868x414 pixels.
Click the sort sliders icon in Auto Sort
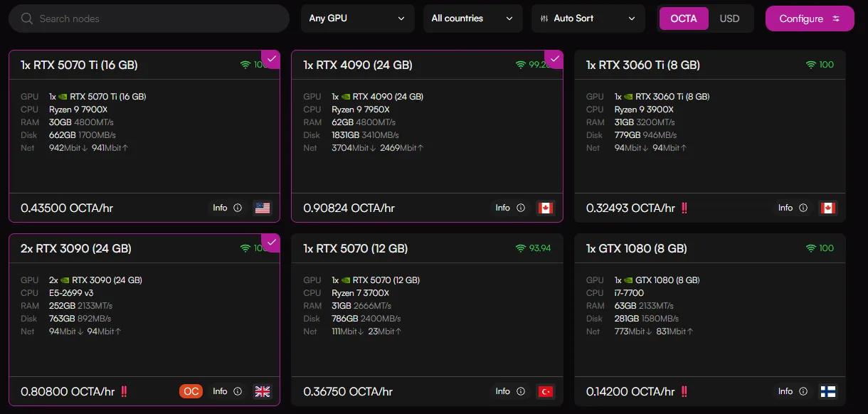(544, 18)
